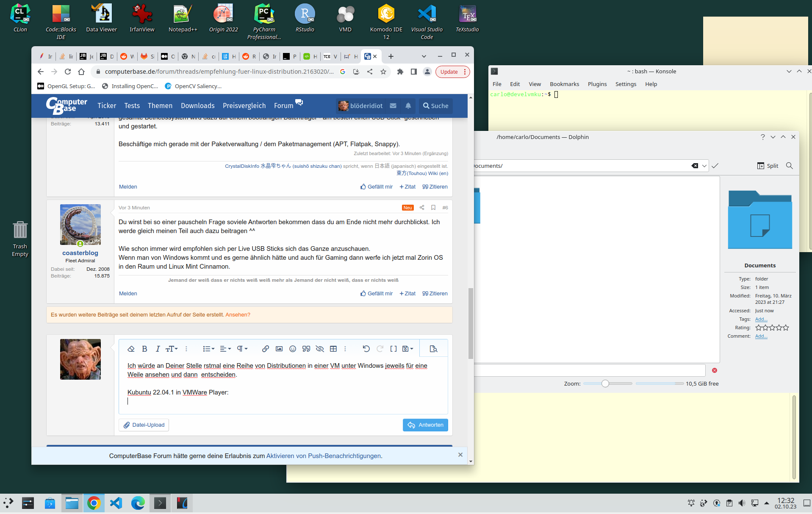Screen dimensions: 812x514
Task: Open the notifications bell on ComputerBase
Action: pyautogui.click(x=408, y=106)
